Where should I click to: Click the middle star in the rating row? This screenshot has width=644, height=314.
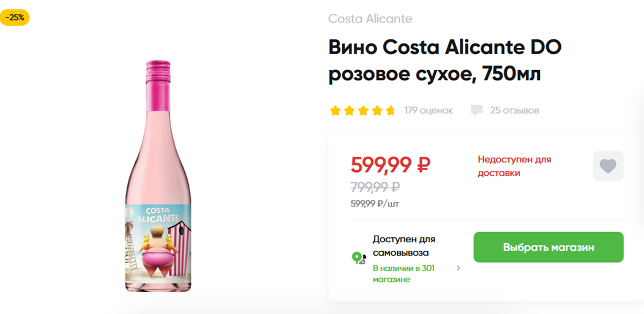362,110
